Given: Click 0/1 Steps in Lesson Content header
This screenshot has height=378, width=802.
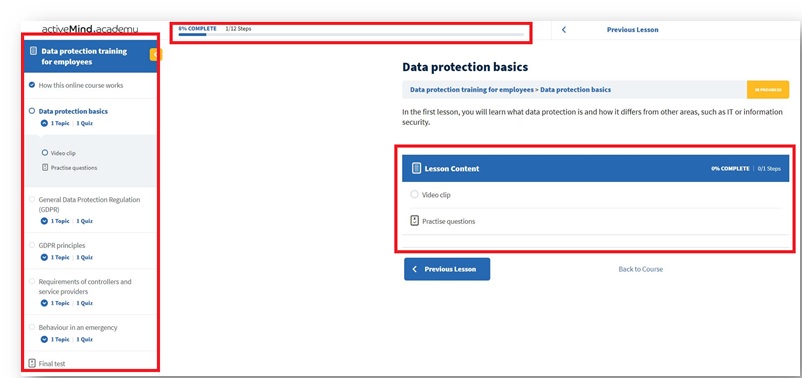Looking at the screenshot, I should click(x=769, y=168).
